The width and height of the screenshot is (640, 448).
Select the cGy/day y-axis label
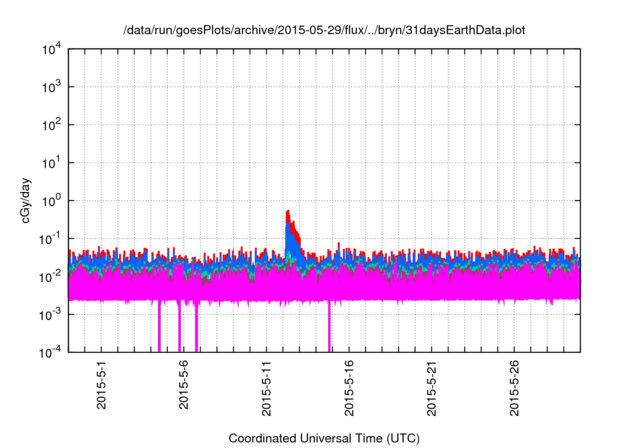click(26, 200)
